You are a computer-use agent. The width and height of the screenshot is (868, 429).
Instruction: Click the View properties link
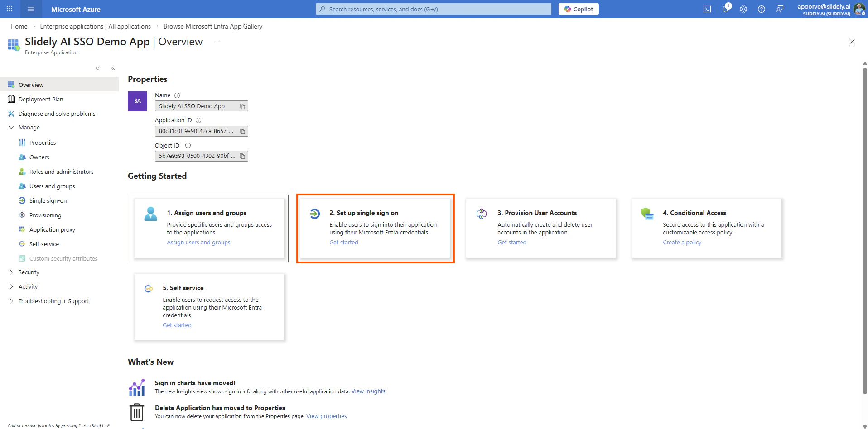point(326,416)
